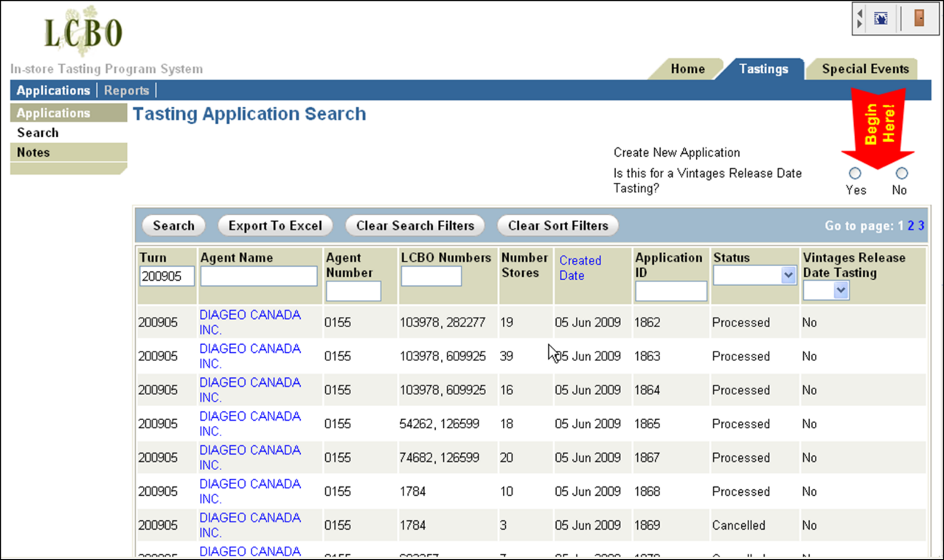Click Export To Excel button

tap(275, 225)
